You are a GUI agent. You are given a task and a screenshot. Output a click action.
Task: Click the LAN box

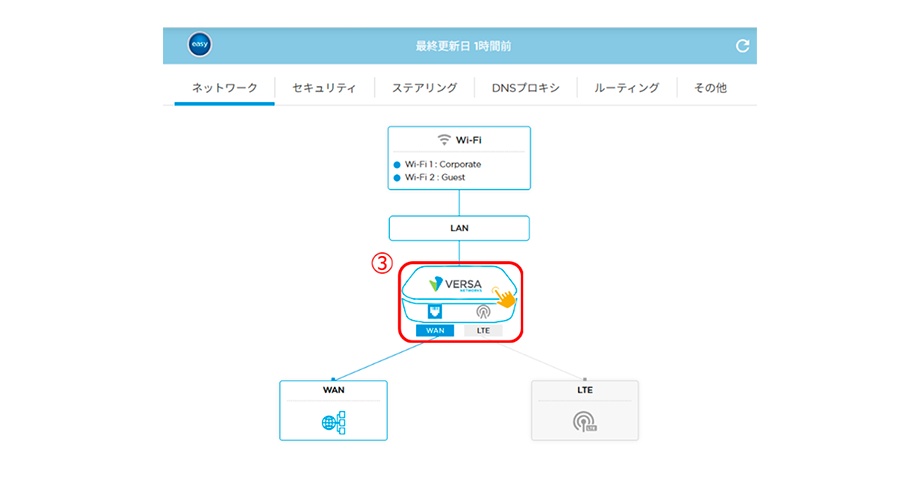[x=459, y=228]
